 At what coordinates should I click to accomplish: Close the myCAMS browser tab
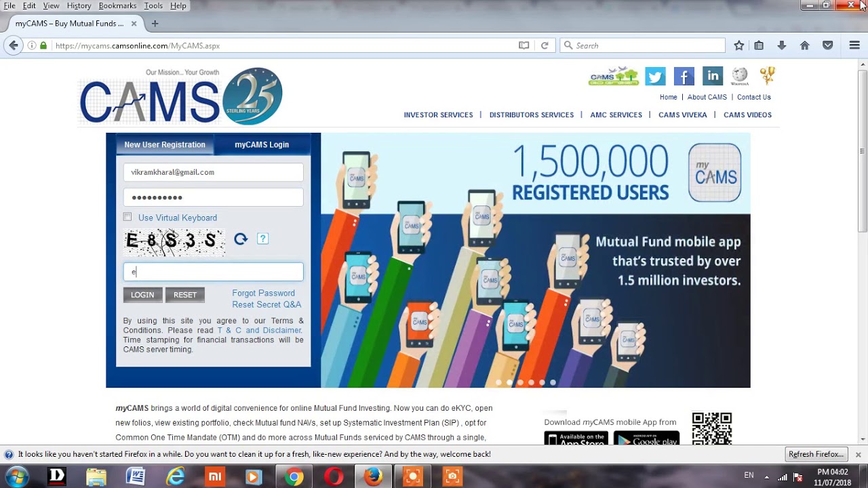pyautogui.click(x=134, y=23)
